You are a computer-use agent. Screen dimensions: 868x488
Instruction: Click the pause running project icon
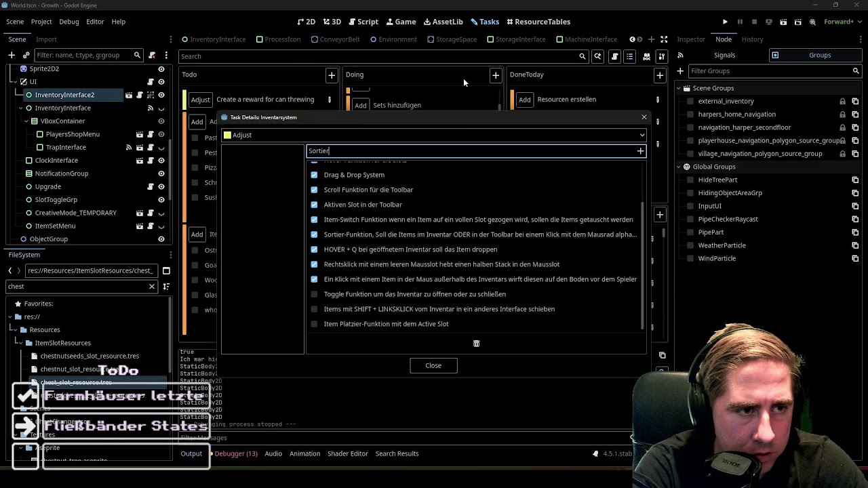point(740,22)
